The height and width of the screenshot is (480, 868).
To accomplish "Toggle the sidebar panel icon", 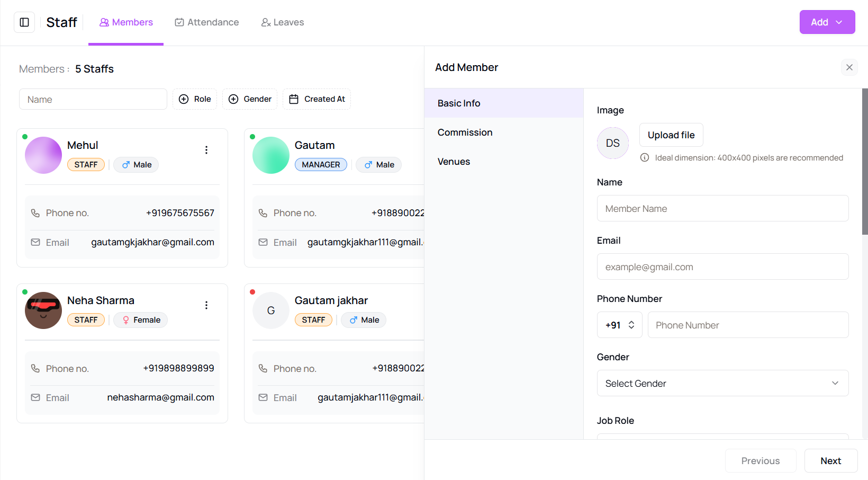I will [x=24, y=22].
